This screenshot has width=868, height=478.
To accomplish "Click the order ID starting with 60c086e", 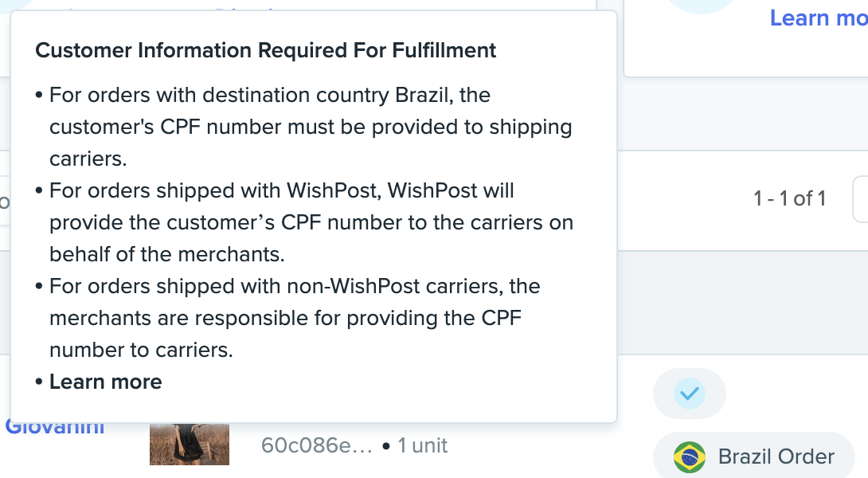I will click(x=316, y=445).
